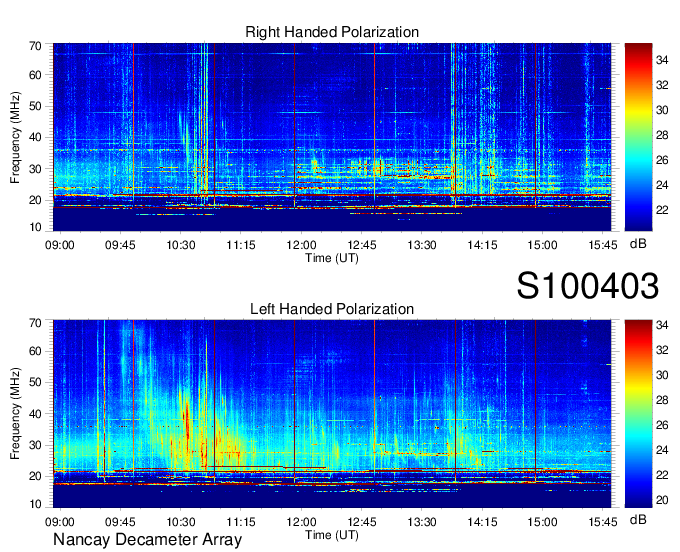The width and height of the screenshot is (680, 552).
Task: Click the 70 MHz tick on upper plot
Action: coord(35,46)
